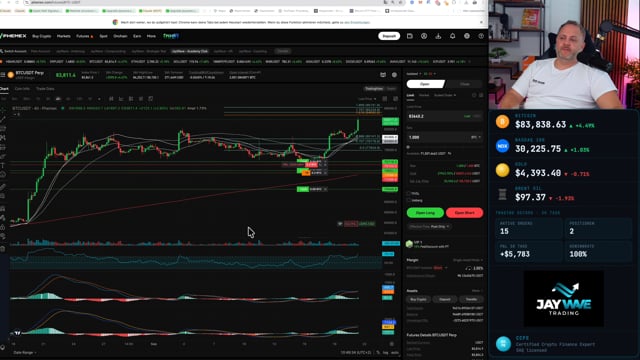This screenshot has width=640, height=360.
Task: Open the calendar icon above the chart
Action: 383,75
